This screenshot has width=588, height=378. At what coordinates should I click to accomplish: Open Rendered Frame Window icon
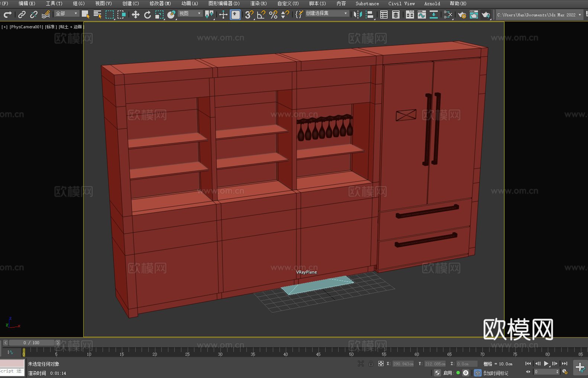[474, 15]
